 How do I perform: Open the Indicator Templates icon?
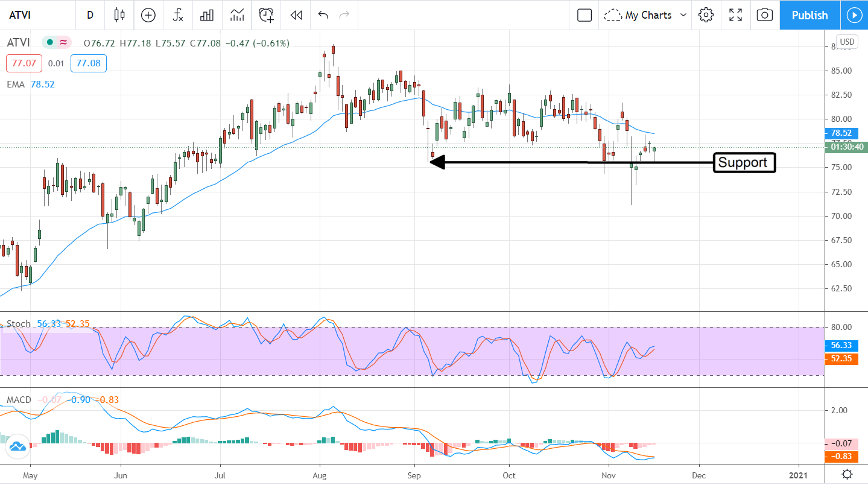click(x=237, y=15)
